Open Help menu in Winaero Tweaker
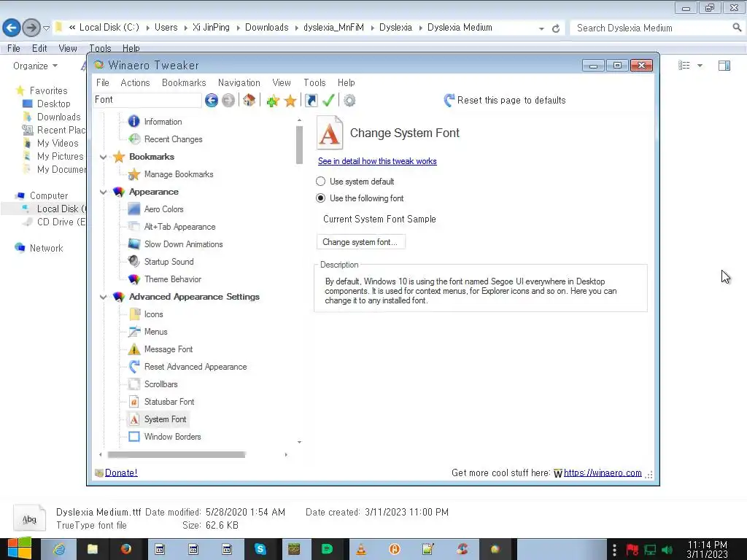The height and width of the screenshot is (560, 747). point(347,82)
